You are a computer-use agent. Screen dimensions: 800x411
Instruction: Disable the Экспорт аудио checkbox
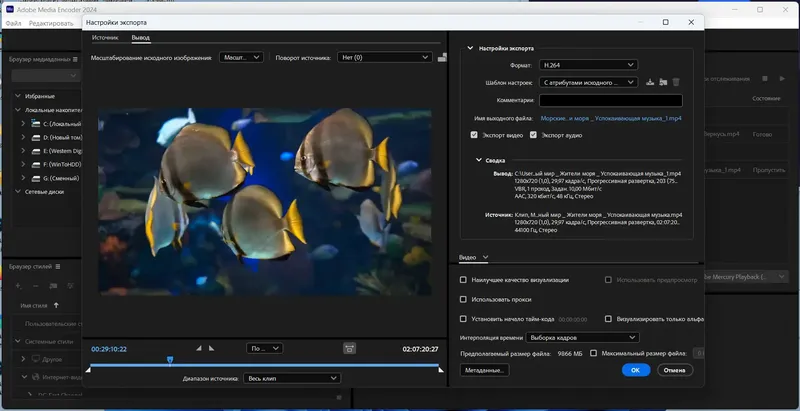point(533,134)
